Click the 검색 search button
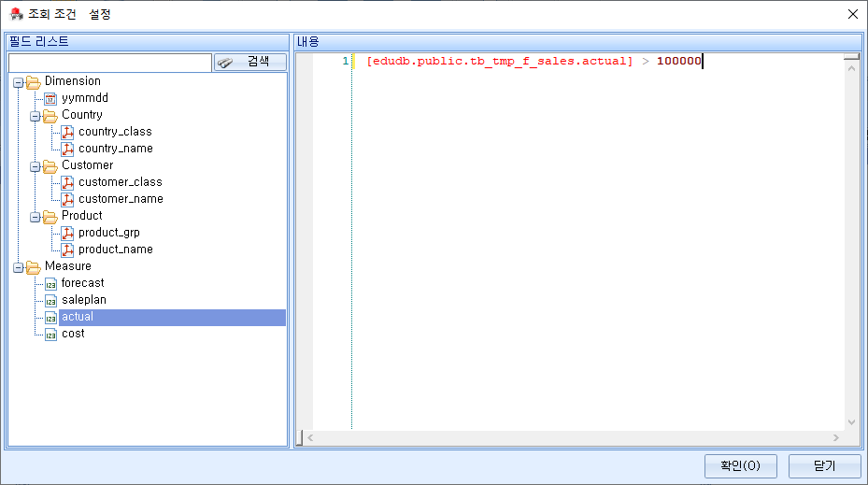This screenshot has width=868, height=485. [250, 62]
